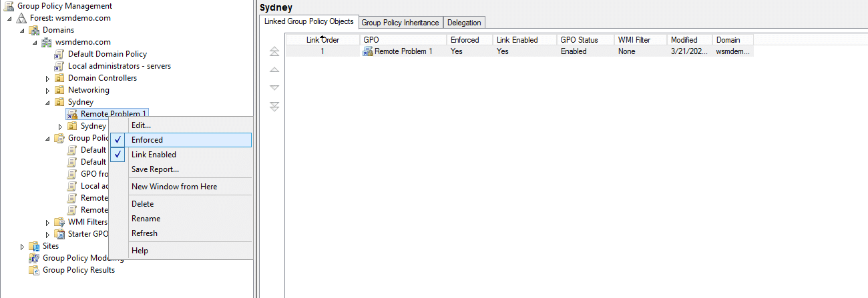Click the Enabled GPO Status cell
The height and width of the screenshot is (298, 868).
574,51
